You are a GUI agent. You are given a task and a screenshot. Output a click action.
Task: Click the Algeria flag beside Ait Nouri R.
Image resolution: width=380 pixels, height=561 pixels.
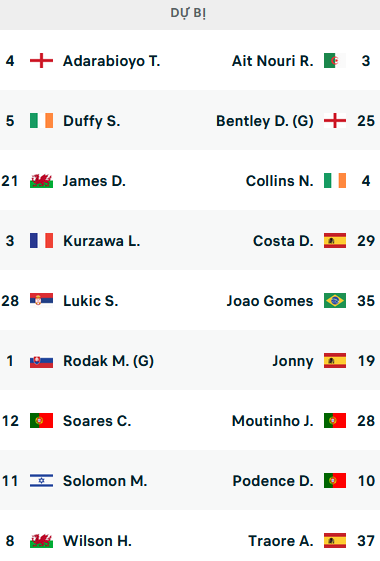pos(335,60)
